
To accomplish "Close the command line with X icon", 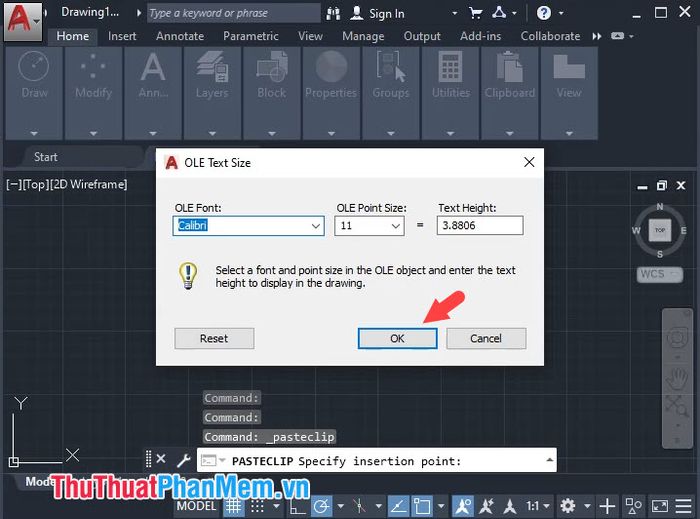I will (x=161, y=459).
